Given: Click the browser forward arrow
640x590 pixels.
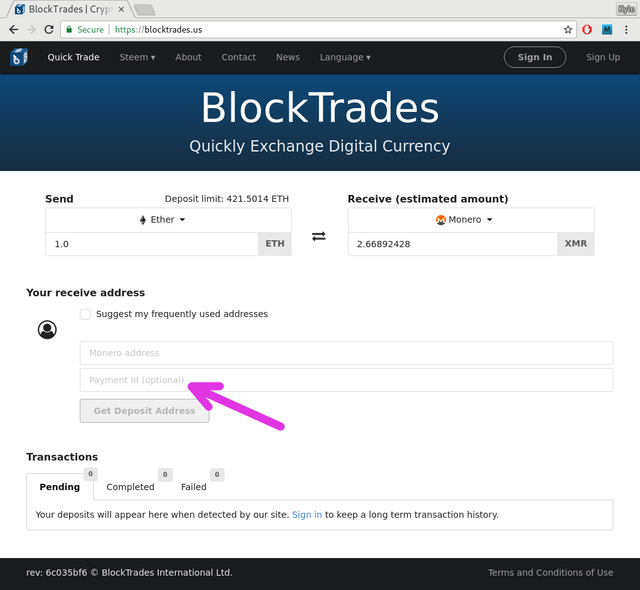Looking at the screenshot, I should coord(31,29).
